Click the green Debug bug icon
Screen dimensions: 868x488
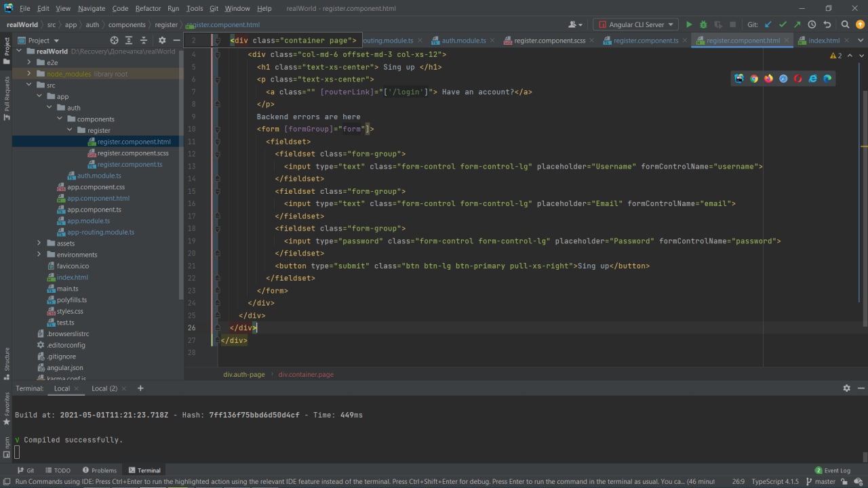703,24
